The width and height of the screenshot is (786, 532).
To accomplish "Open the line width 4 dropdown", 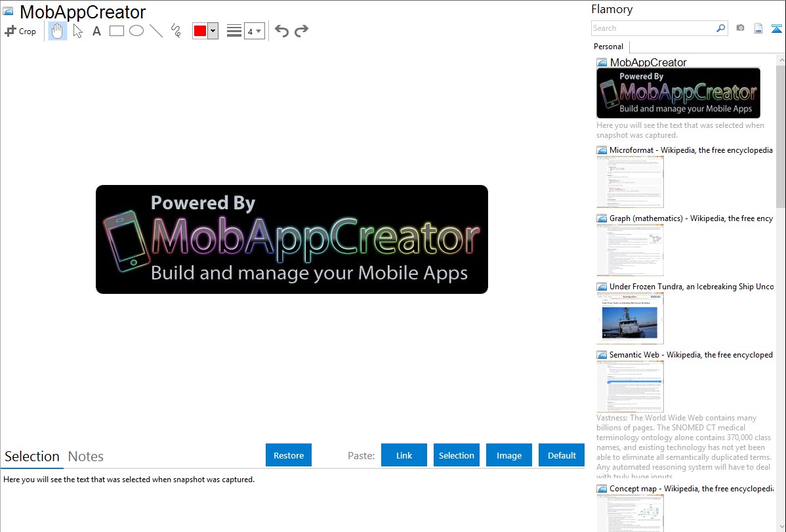I will 255,31.
